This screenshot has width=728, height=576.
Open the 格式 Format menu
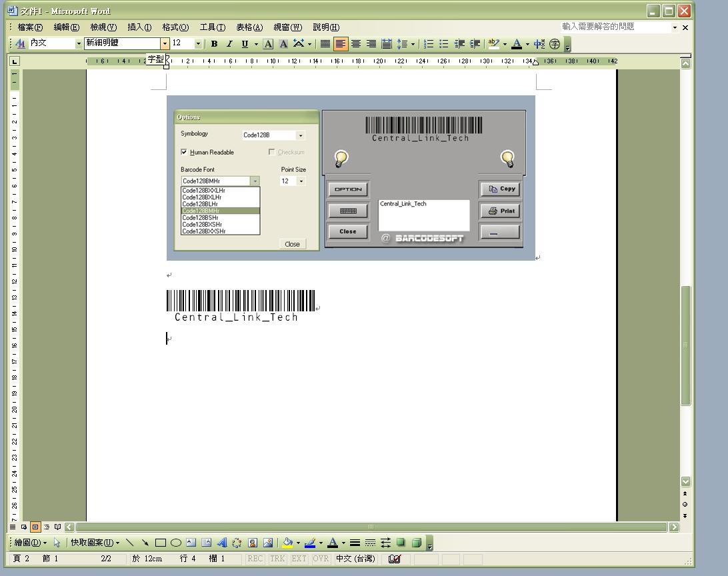click(x=175, y=27)
